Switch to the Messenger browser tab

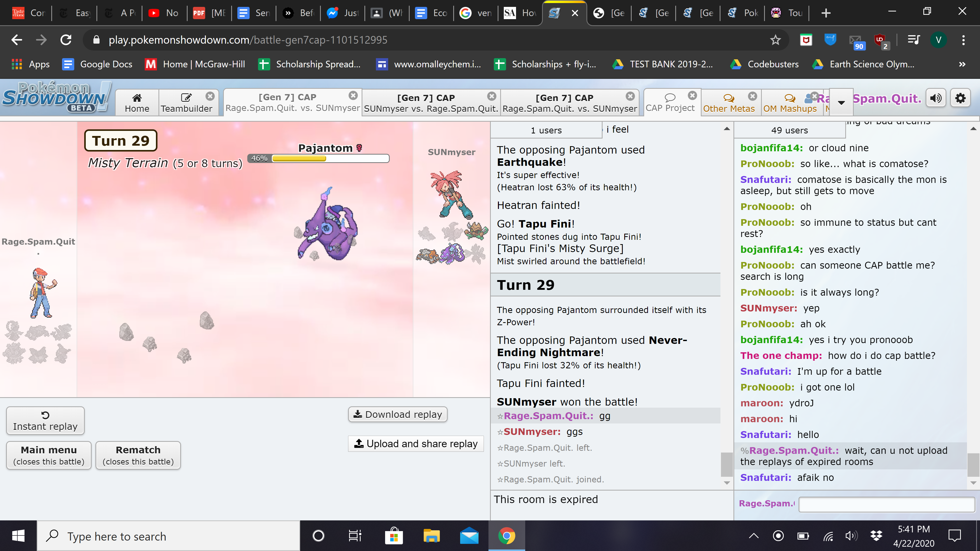[342, 13]
